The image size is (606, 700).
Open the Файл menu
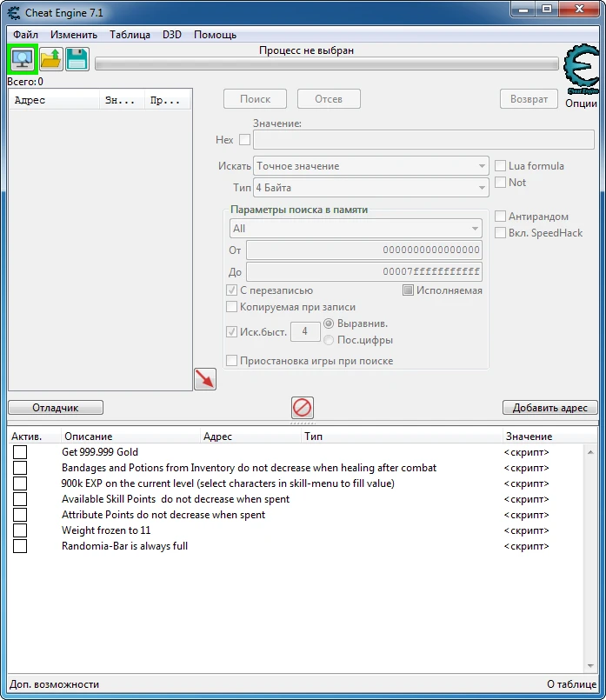[x=25, y=35]
